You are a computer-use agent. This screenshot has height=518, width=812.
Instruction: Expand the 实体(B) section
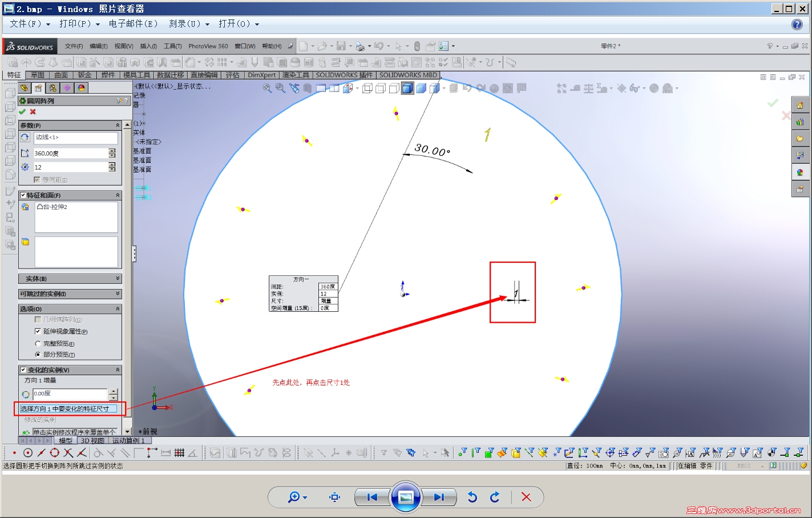(118, 279)
